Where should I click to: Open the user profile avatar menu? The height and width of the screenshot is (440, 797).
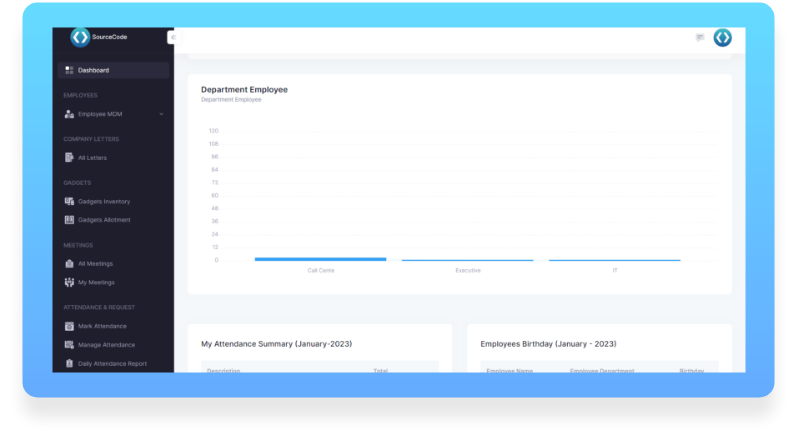point(722,37)
